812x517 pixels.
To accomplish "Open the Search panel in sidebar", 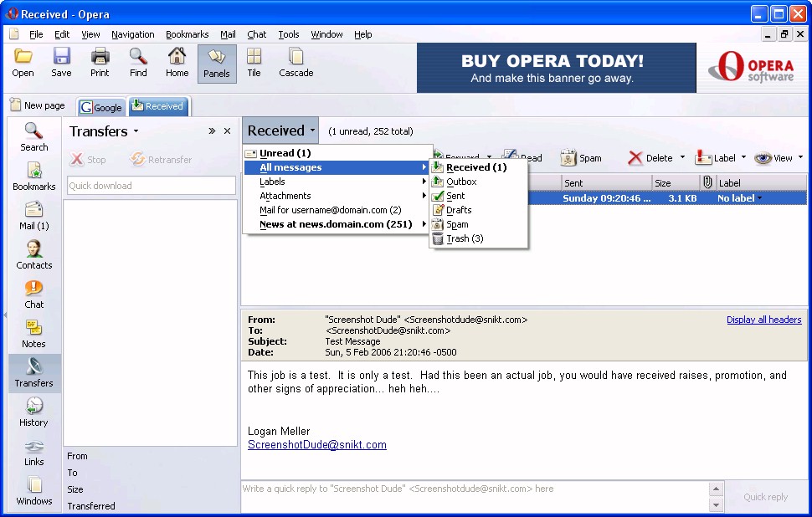I will tap(34, 137).
